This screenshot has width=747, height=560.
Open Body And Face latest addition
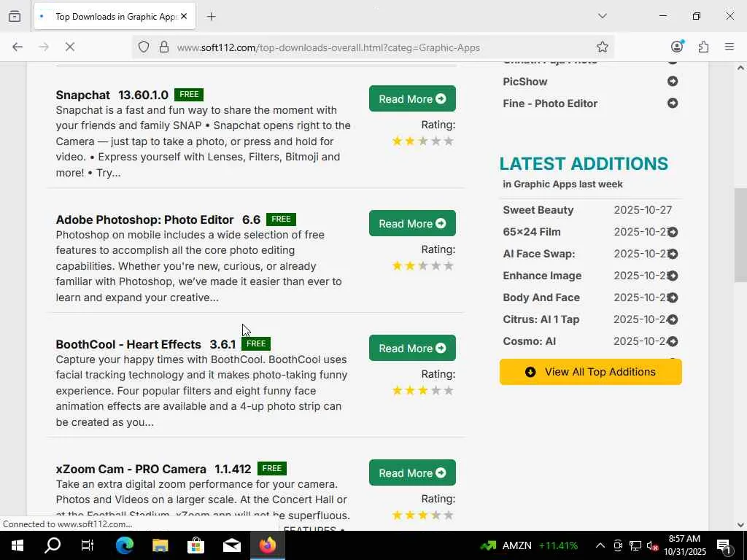point(541,297)
